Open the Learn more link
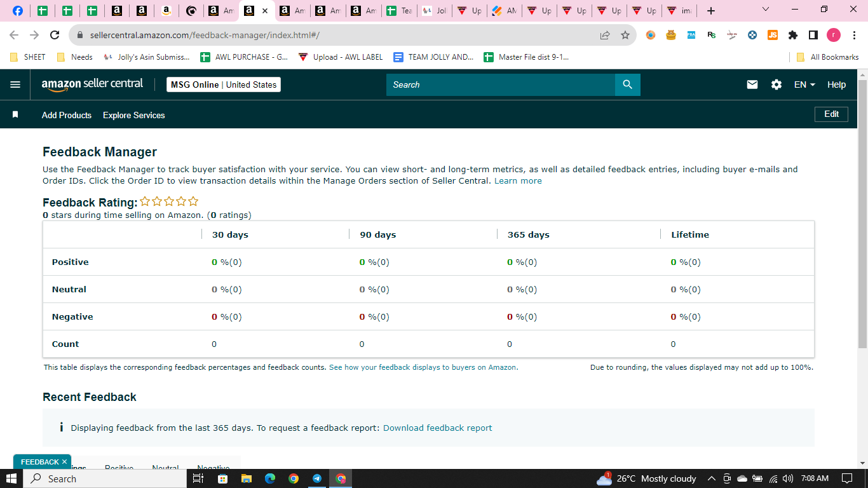 [x=518, y=181]
